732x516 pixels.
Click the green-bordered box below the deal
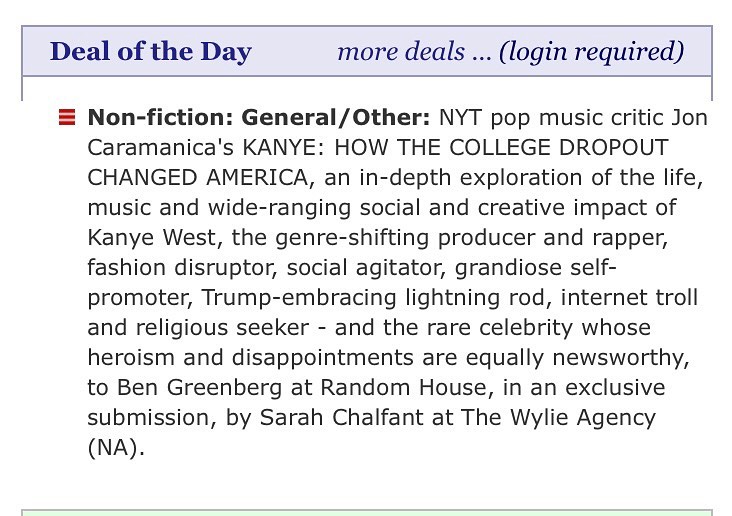[x=366, y=512]
